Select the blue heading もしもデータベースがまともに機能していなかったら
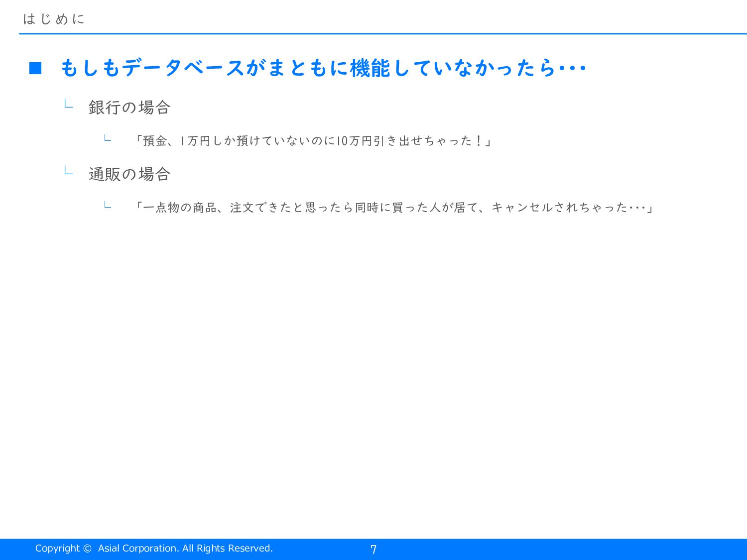747x560 pixels. (323, 68)
